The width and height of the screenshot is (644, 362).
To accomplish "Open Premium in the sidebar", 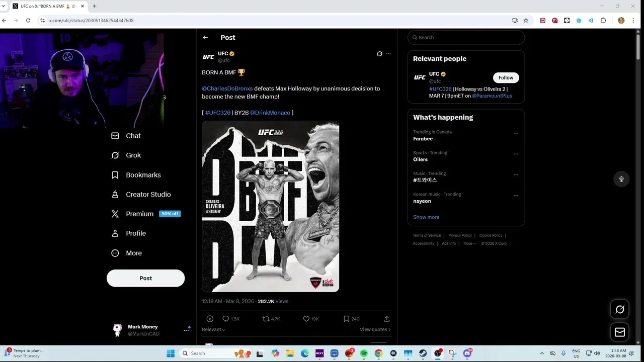I will click(145, 214).
